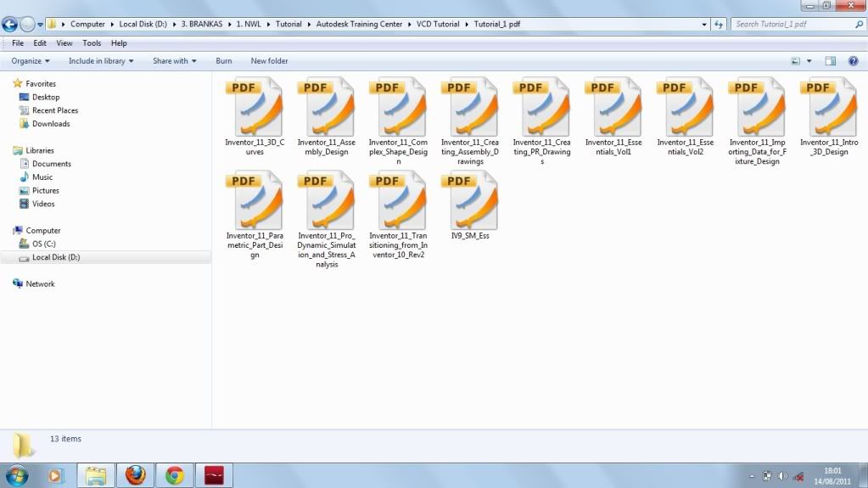This screenshot has height=488, width=868.
Task: Open the Organize dropdown
Action: point(31,61)
